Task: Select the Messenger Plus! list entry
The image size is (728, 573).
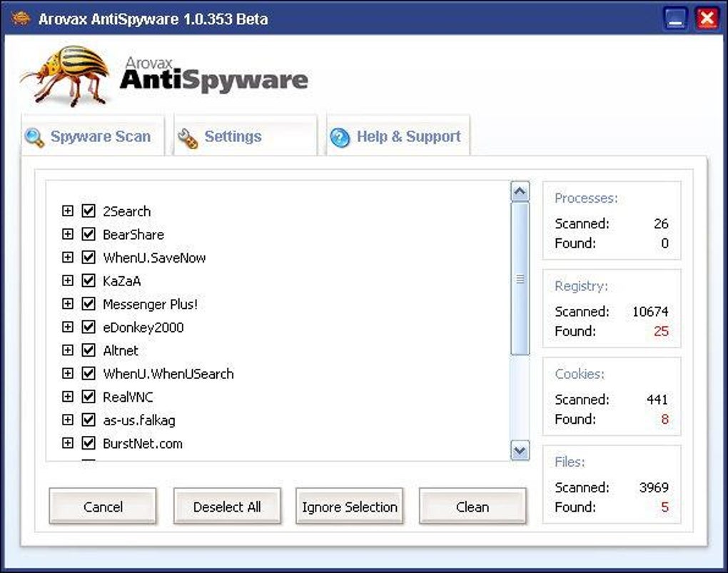Action: pos(150,304)
